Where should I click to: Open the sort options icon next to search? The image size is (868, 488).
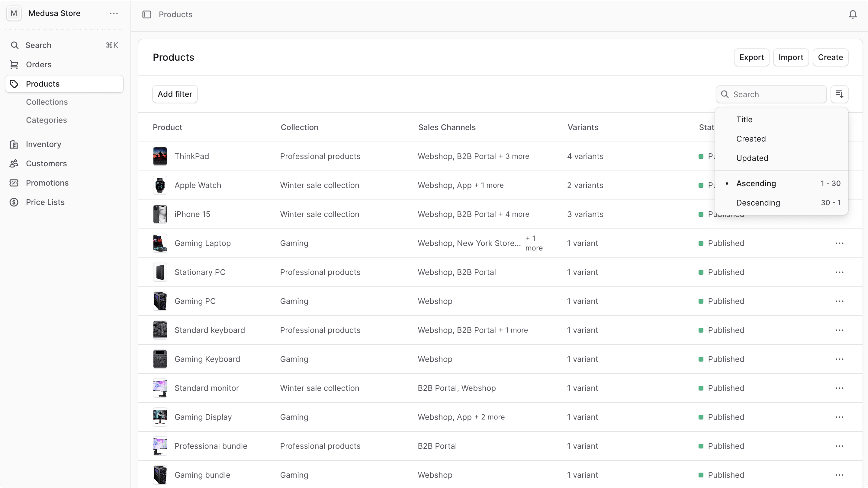pyautogui.click(x=840, y=94)
